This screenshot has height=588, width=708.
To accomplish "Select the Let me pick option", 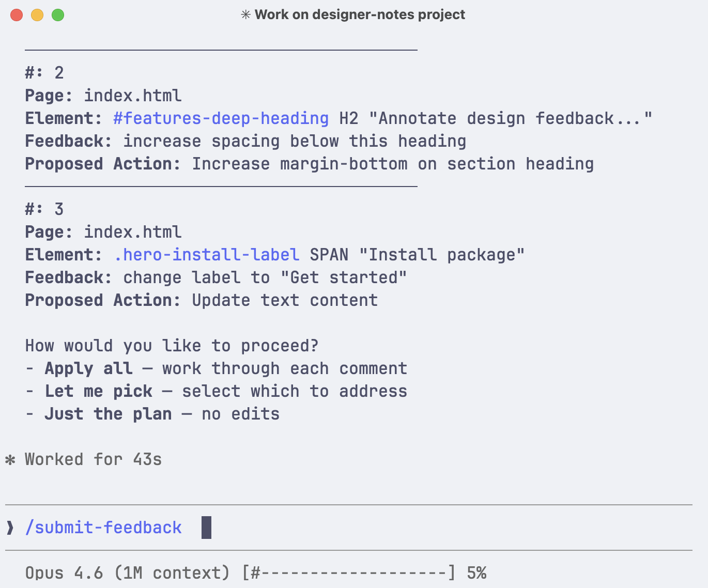I will [98, 391].
